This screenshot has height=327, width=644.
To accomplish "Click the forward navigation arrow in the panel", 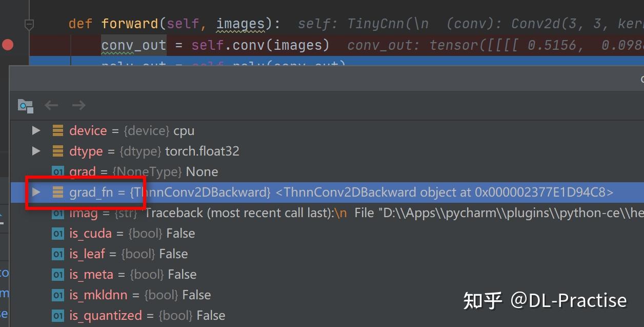I will click(78, 105).
